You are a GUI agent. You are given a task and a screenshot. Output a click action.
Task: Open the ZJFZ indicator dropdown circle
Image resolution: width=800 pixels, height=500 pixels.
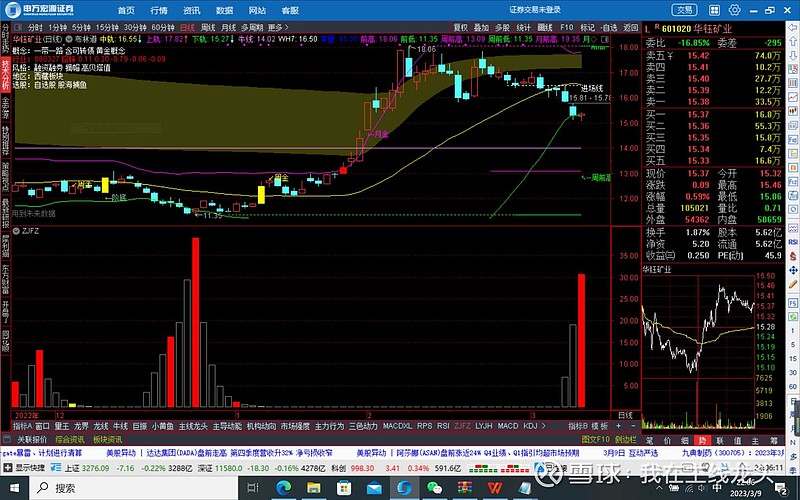16,231
